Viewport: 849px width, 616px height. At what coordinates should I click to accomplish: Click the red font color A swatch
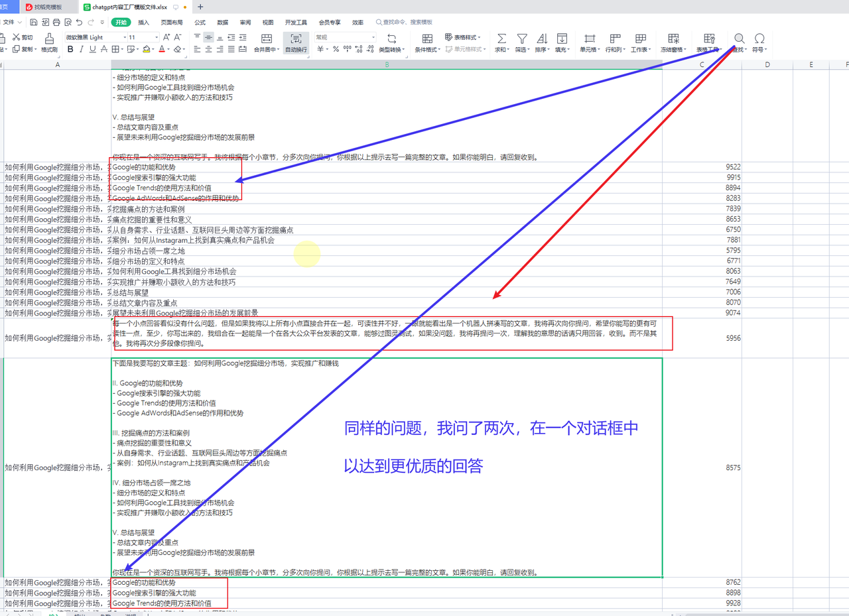pyautogui.click(x=163, y=49)
